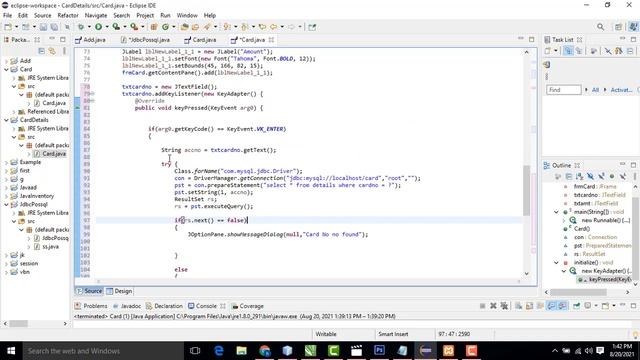The image size is (640, 360).
Task: Open the Coverage view tab
Action: [248, 306]
